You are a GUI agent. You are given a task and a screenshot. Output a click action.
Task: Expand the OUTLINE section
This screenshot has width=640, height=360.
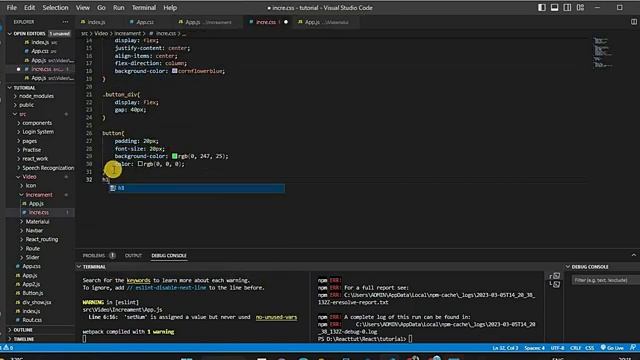pos(23,330)
